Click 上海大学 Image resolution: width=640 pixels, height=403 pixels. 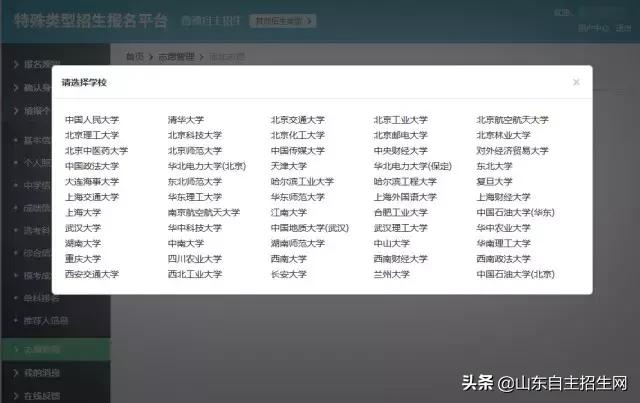click(83, 213)
